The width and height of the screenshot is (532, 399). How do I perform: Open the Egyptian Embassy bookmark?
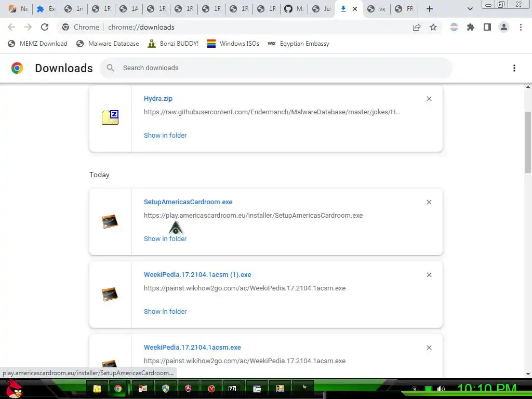(x=299, y=44)
